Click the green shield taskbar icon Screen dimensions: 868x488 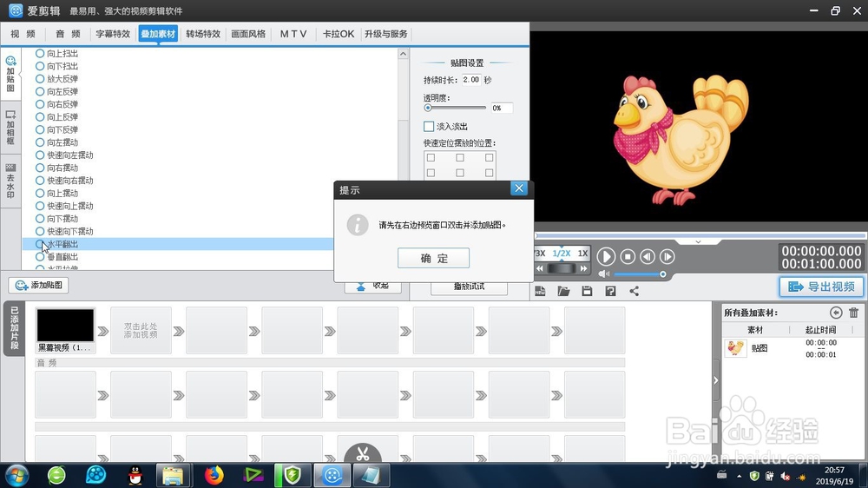coord(293,475)
